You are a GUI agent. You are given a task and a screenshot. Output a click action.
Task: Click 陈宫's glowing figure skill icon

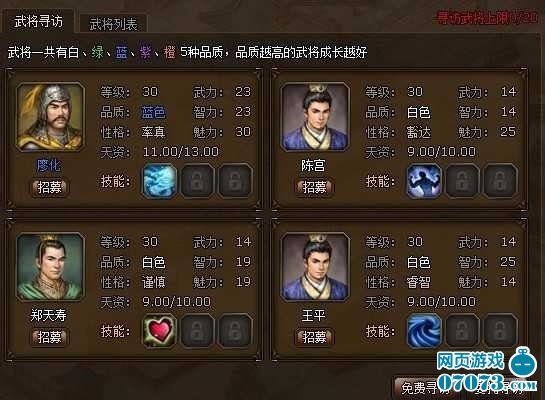(x=424, y=181)
